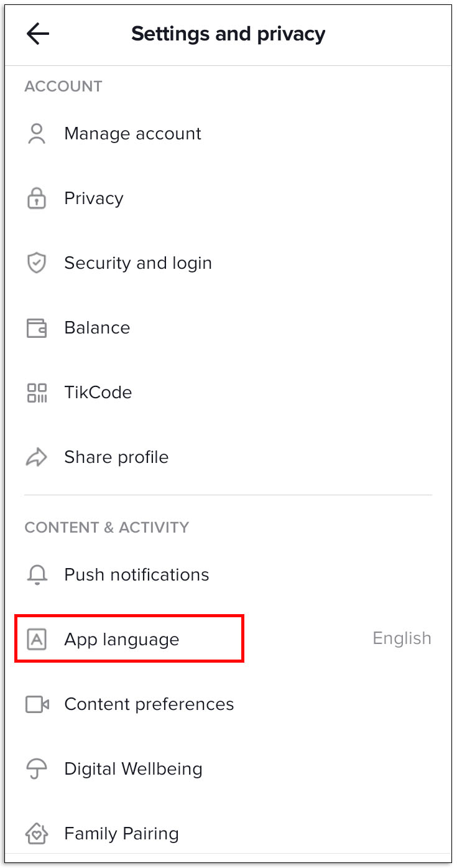
Task: Select Security and login
Action: click(x=228, y=263)
